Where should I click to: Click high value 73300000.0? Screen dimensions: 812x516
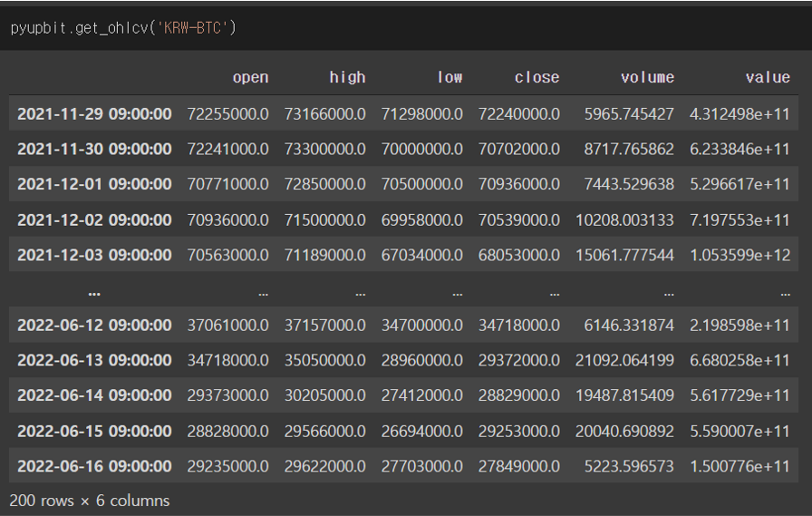324,150
